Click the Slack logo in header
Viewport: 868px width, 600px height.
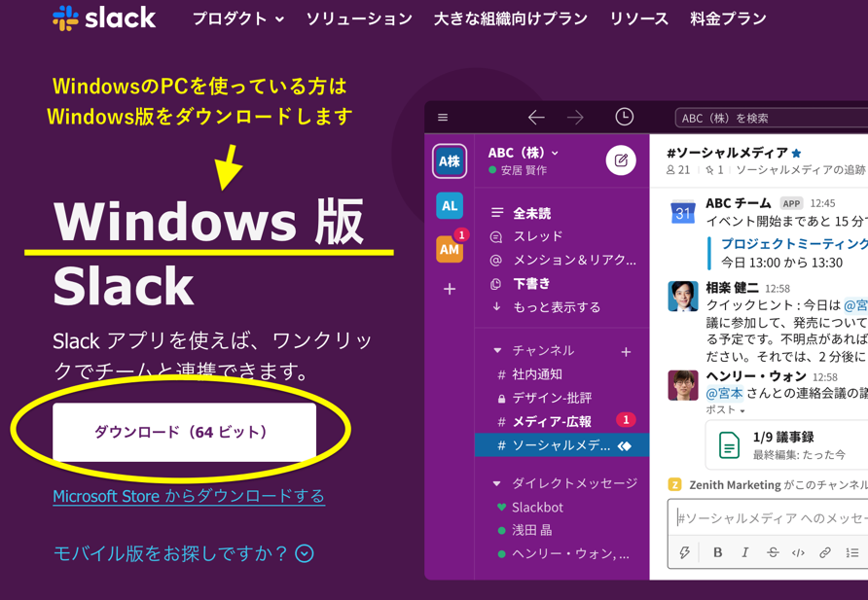104,18
